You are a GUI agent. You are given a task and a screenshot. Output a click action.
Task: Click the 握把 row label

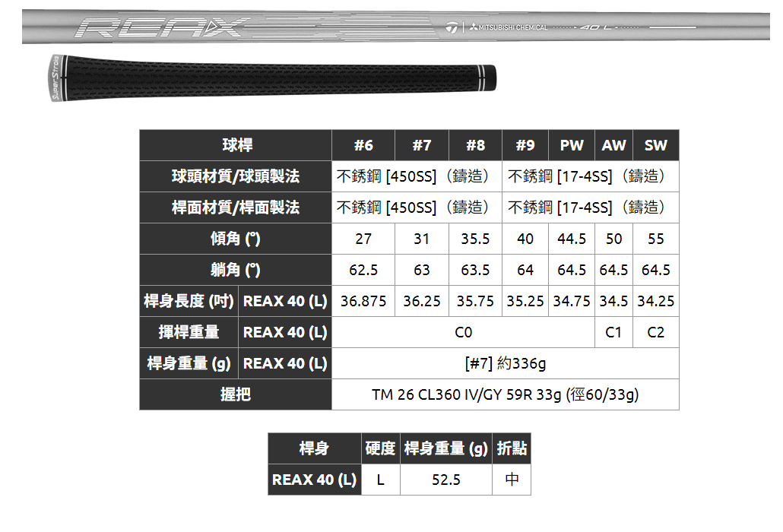tap(236, 394)
